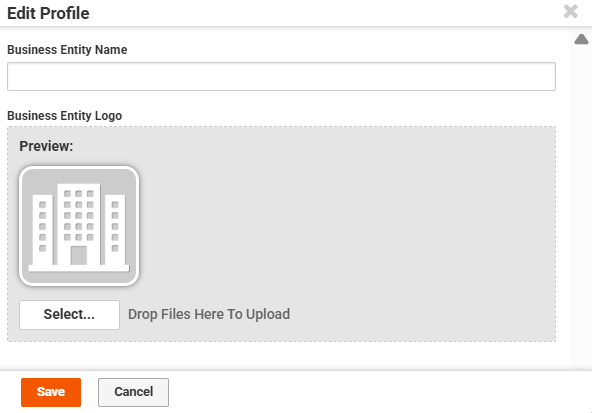
Task: Click the Edit Profile dialog title
Action: coord(48,13)
